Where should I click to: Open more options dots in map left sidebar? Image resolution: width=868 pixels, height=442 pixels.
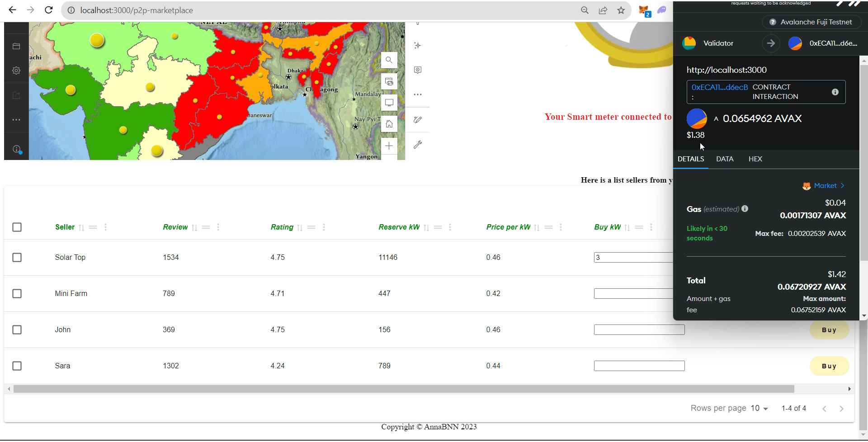pos(16,120)
